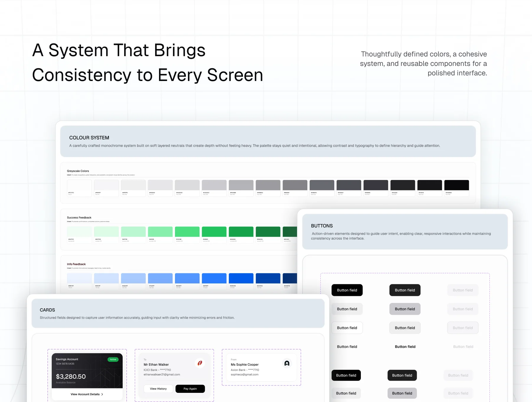The width and height of the screenshot is (532, 402).
Task: Pick the fifth Greyscale Colors swatch
Action: point(187,188)
